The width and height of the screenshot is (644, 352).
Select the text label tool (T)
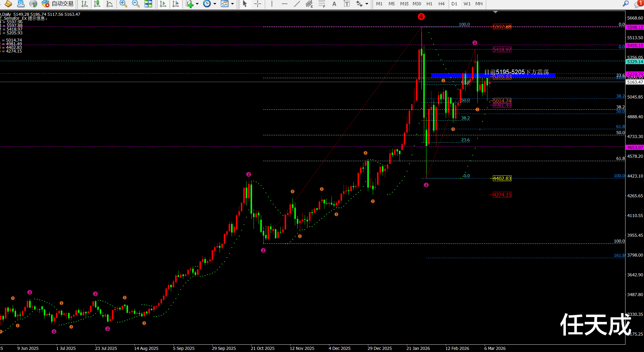(347, 4)
